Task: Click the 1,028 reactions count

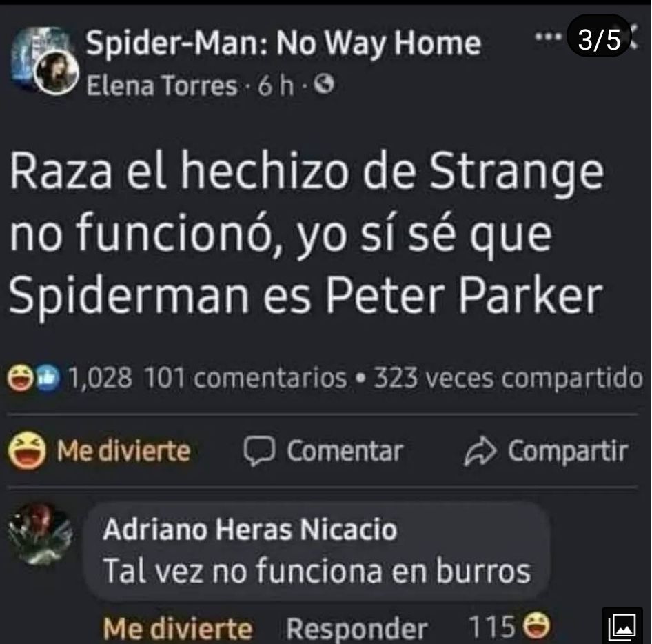Action: (100, 378)
